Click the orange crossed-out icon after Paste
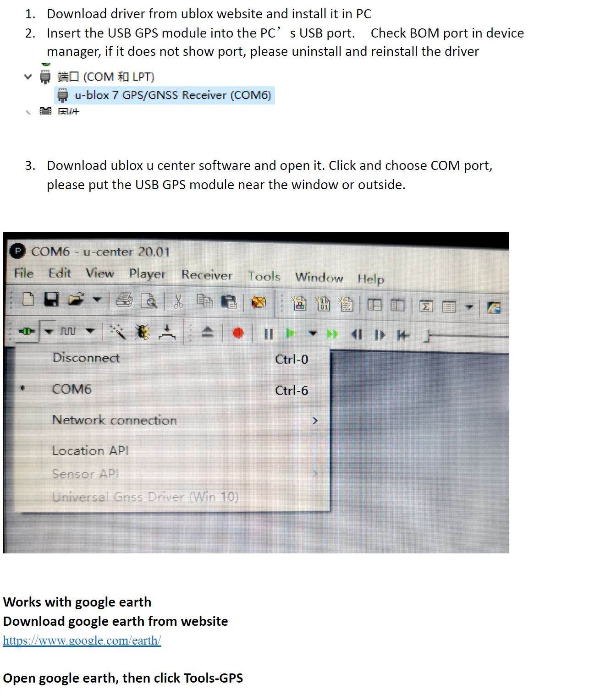 click(259, 302)
